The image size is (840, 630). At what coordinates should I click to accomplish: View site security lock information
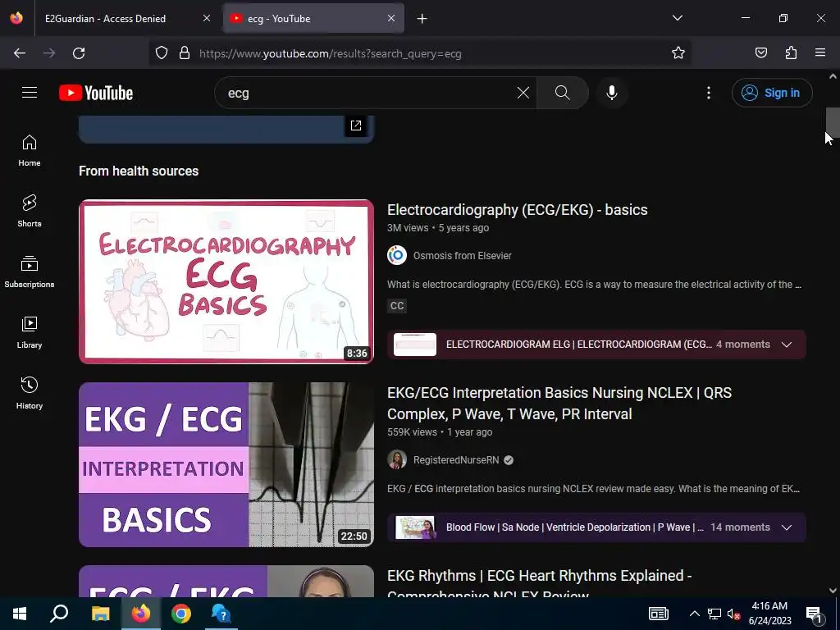click(185, 53)
